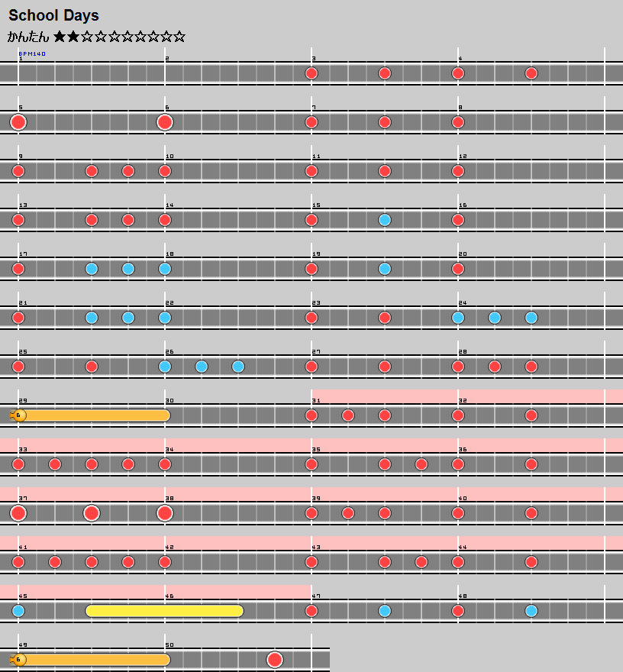
Task: Click measure number 42 label
Action: point(169,548)
